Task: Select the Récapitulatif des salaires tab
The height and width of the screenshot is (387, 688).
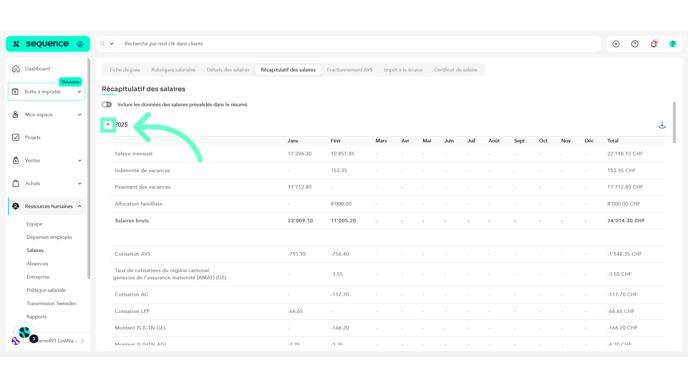Action: tap(288, 70)
